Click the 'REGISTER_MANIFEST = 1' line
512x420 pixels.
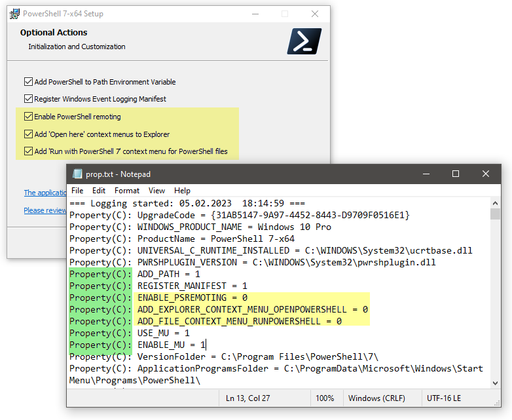pyautogui.click(x=158, y=286)
